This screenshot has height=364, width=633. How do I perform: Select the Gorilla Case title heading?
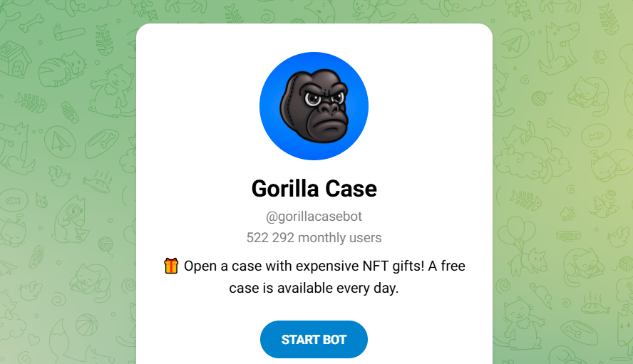click(314, 189)
